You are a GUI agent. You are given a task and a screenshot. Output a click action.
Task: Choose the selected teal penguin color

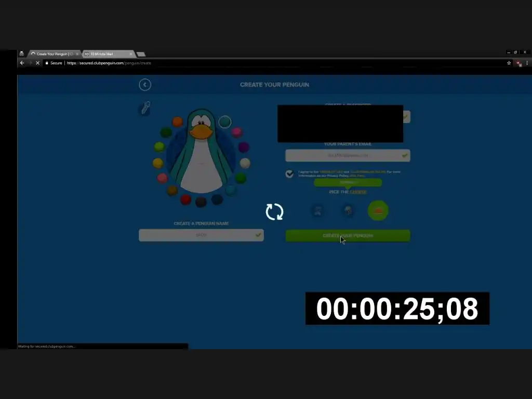click(224, 122)
